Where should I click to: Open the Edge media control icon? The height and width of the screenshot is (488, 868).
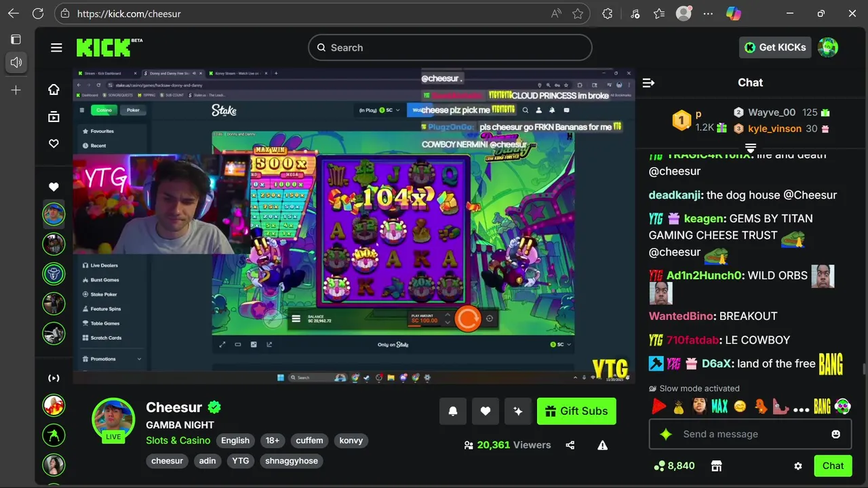635,14
